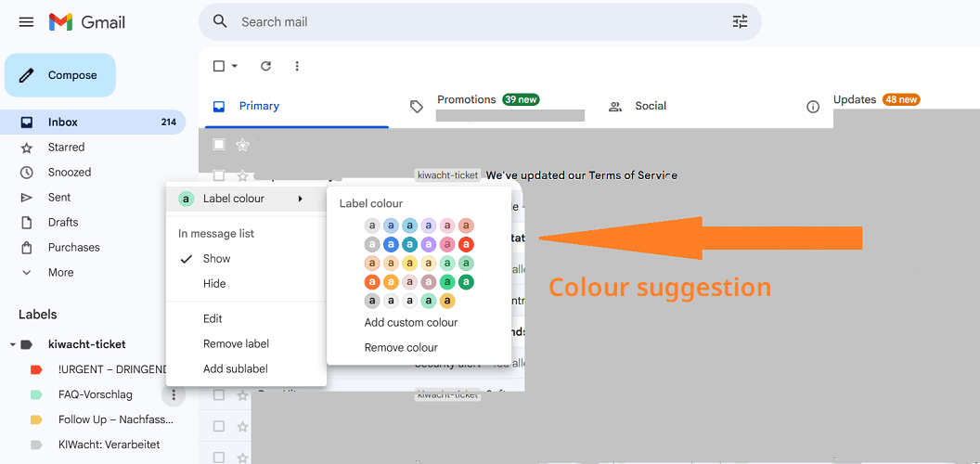Click the Social people icon
The image size is (980, 464).
click(x=615, y=107)
